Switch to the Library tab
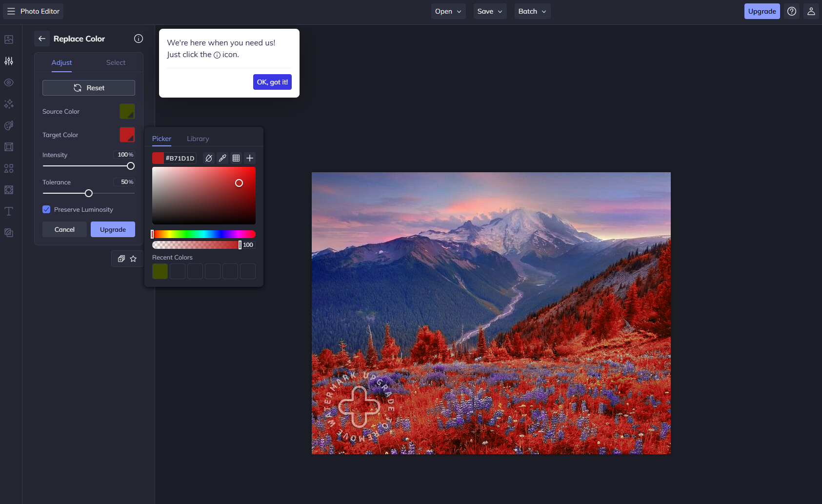The height and width of the screenshot is (504, 822). [x=198, y=139]
